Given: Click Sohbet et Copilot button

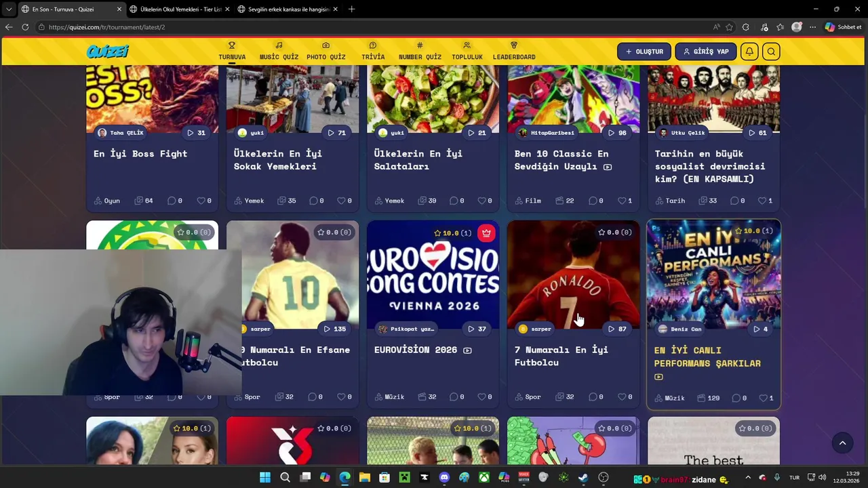Looking at the screenshot, I should click(843, 27).
